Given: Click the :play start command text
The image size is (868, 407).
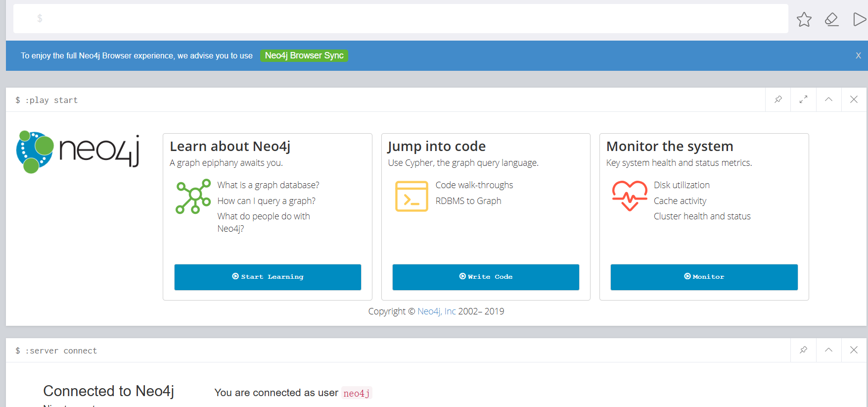Looking at the screenshot, I should pyautogui.click(x=51, y=100).
